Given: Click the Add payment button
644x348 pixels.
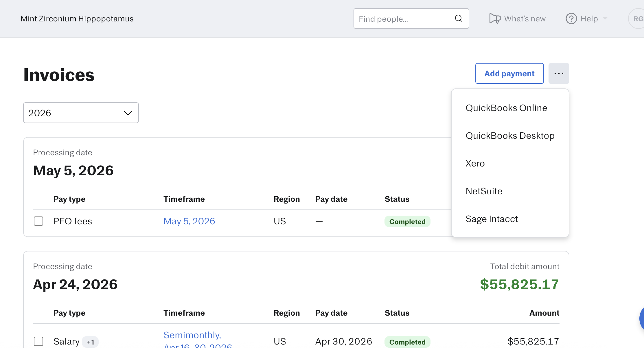Looking at the screenshot, I should pos(509,73).
